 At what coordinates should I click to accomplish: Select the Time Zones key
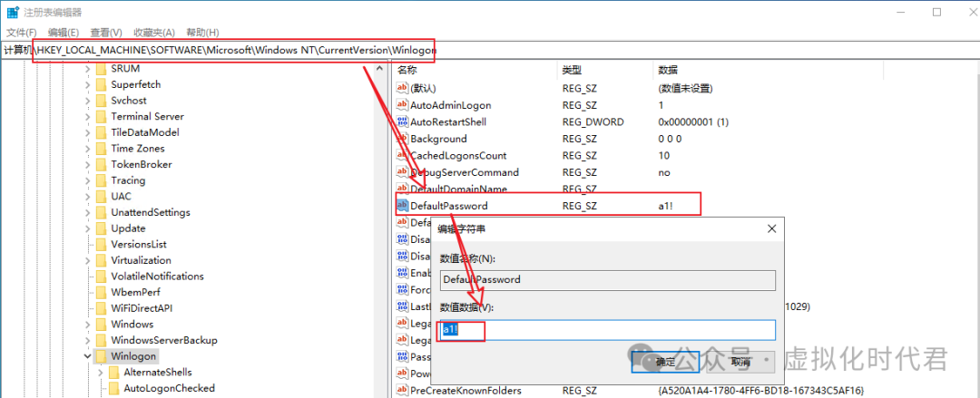point(138,149)
